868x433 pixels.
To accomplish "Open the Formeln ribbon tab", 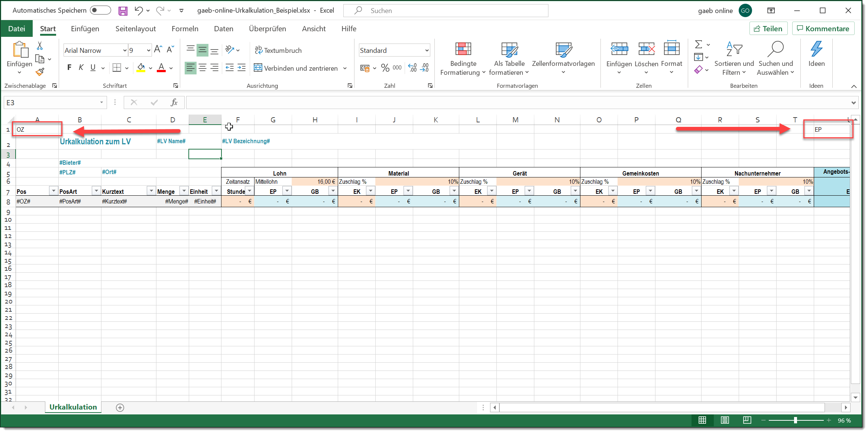I will (x=185, y=29).
